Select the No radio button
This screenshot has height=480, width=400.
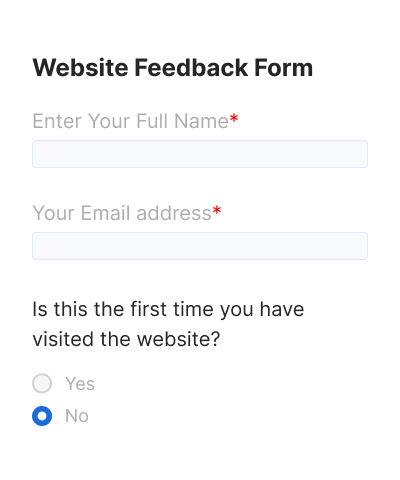point(42,416)
